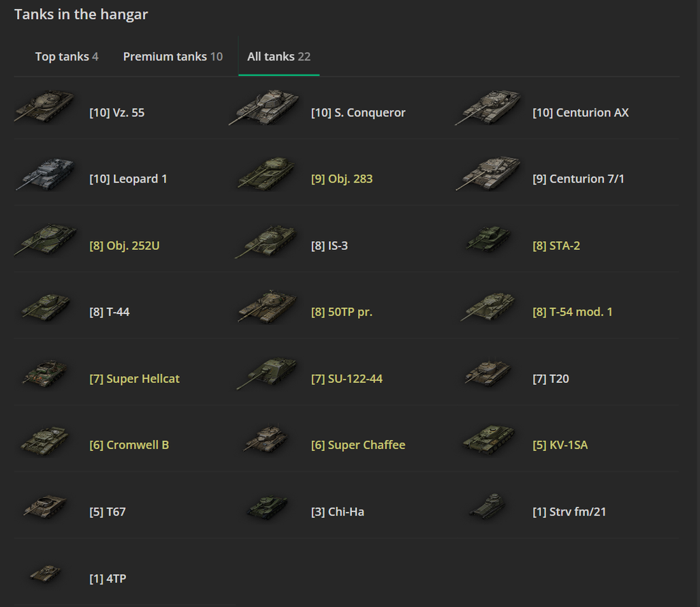
Task: Click the 50TP pr. tank image
Action: click(x=268, y=307)
